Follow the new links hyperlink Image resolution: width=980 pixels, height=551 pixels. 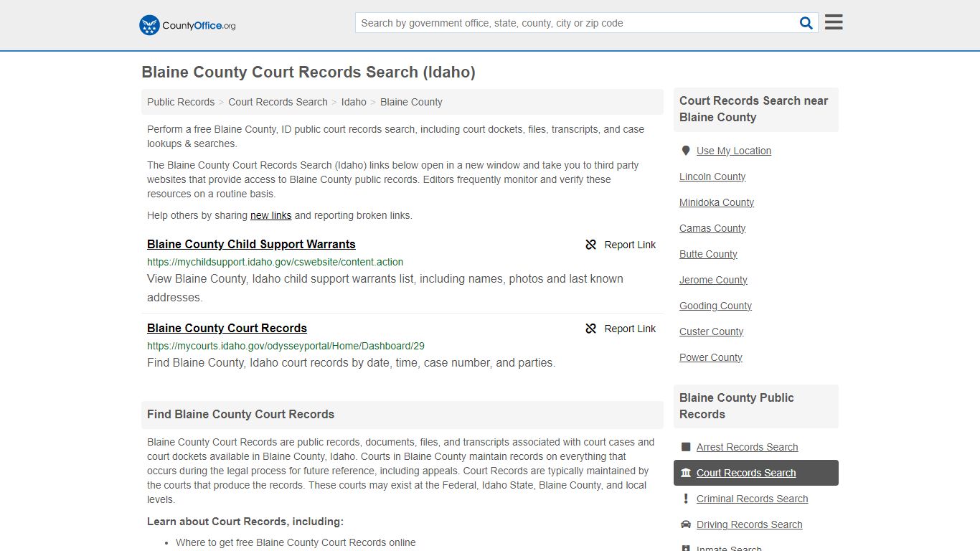point(270,215)
